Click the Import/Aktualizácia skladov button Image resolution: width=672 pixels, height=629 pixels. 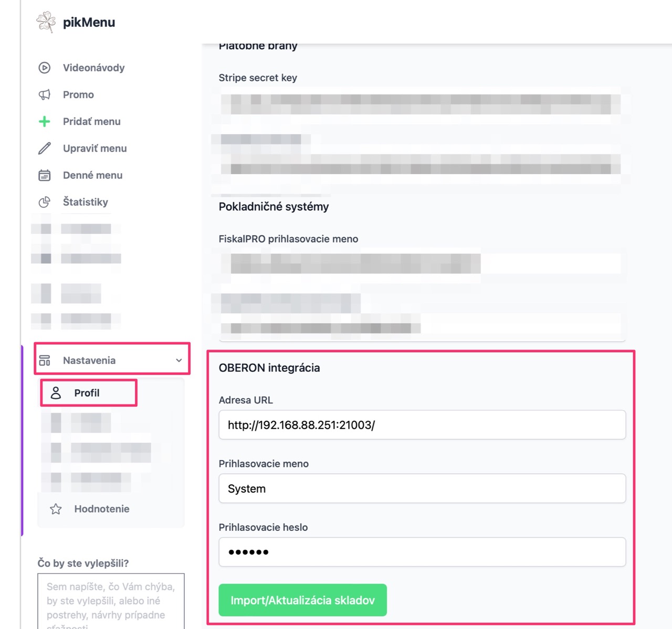pos(302,600)
